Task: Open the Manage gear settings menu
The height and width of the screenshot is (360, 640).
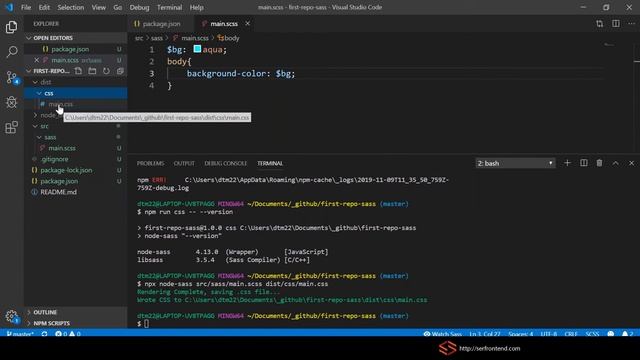Action: click(x=11, y=316)
